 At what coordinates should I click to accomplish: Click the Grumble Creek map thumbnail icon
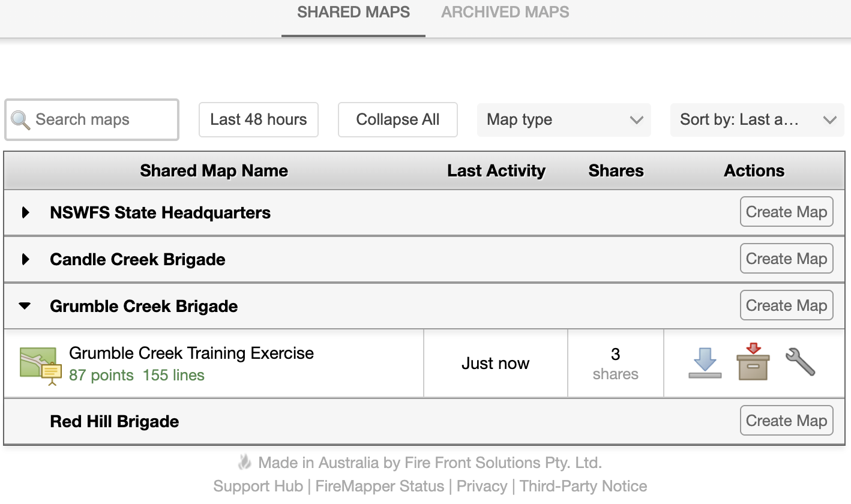pyautogui.click(x=41, y=365)
